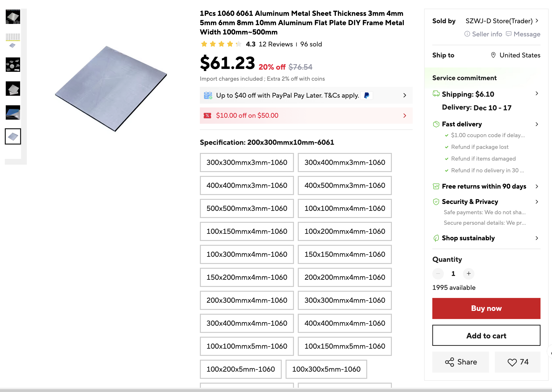Click Add to cart button
Viewport: 552px width, 392px height.
coord(486,336)
